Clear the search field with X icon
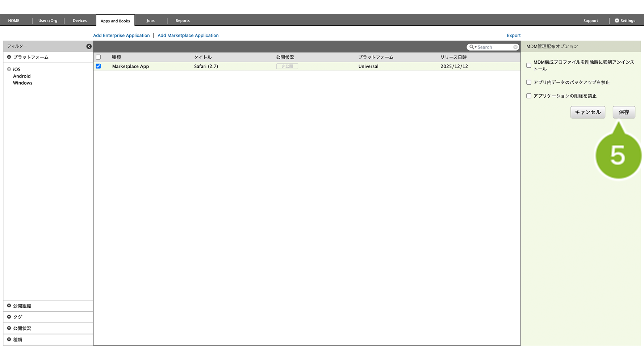Image resolution: width=644 pixels, height=362 pixels. 515,47
